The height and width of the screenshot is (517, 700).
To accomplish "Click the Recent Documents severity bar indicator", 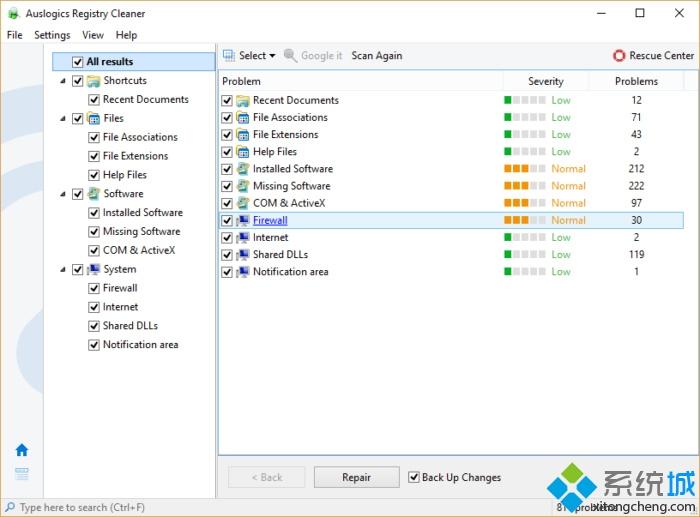I will click(x=525, y=100).
